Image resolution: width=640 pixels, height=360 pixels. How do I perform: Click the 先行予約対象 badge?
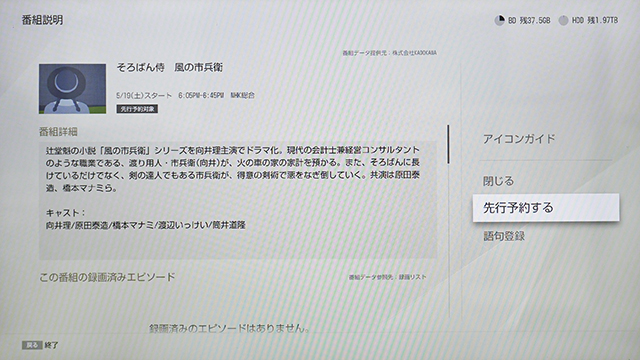(x=137, y=109)
